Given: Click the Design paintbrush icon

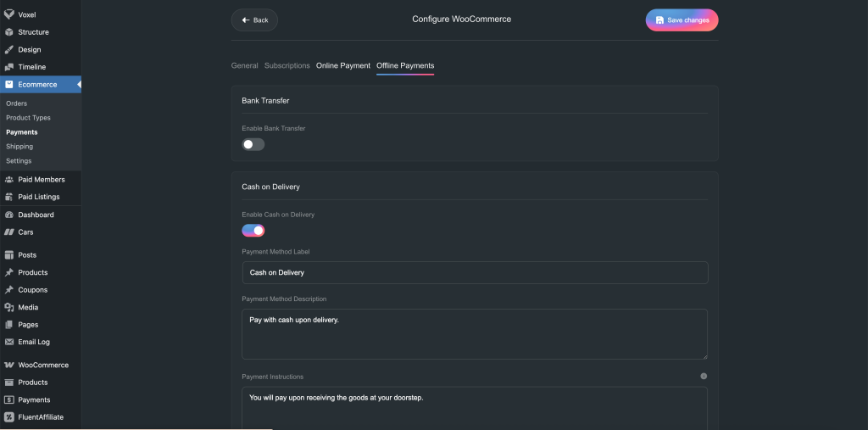Looking at the screenshot, I should tap(9, 49).
